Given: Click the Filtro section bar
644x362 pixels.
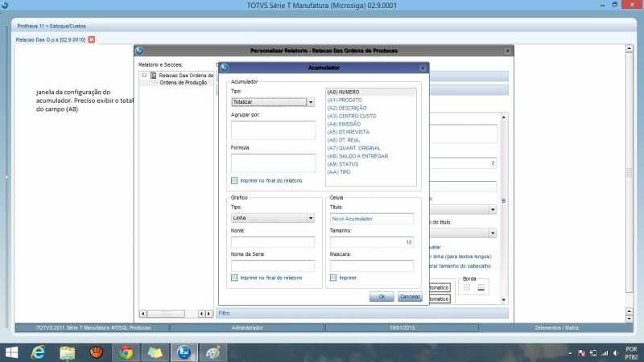Looking at the screenshot, I should pos(362,313).
